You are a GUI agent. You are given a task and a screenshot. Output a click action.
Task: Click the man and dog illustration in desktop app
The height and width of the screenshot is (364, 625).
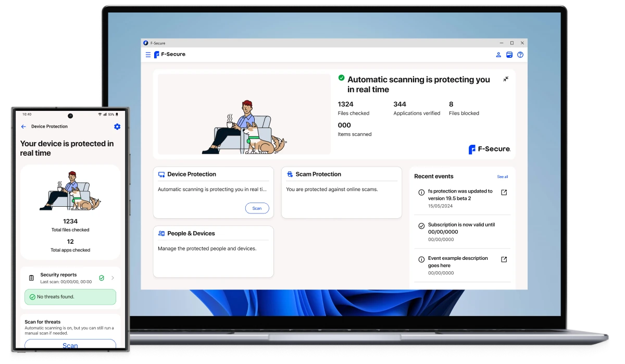click(x=244, y=128)
